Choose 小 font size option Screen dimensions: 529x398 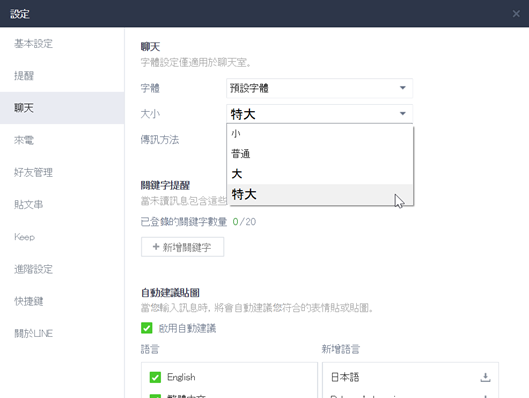(x=320, y=134)
